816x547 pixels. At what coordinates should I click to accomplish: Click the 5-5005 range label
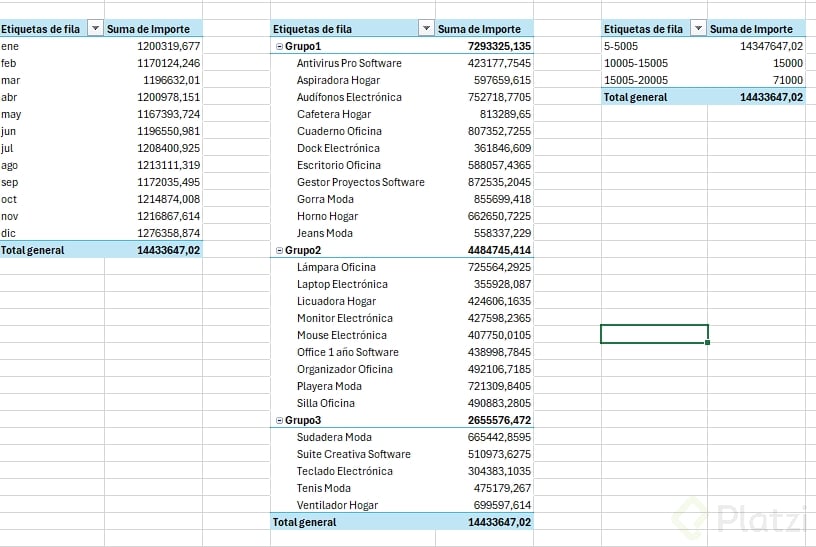[x=621, y=46]
